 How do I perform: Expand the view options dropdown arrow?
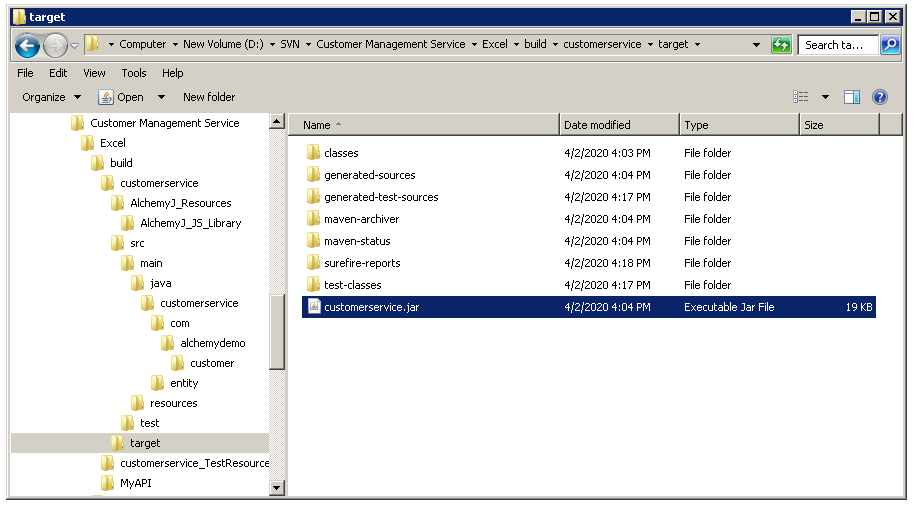[825, 97]
